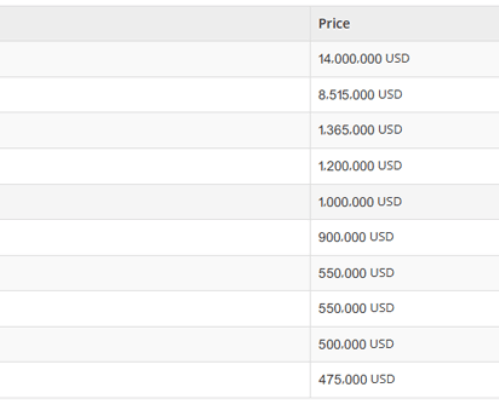The image size is (499, 400).
Task: Click the empty cell left of 500.000 USD
Action: pos(155,344)
